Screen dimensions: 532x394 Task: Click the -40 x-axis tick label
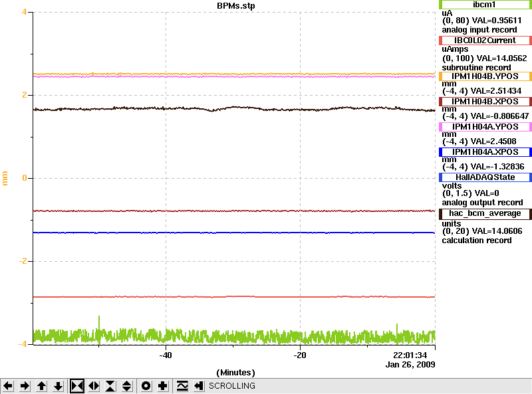166,355
